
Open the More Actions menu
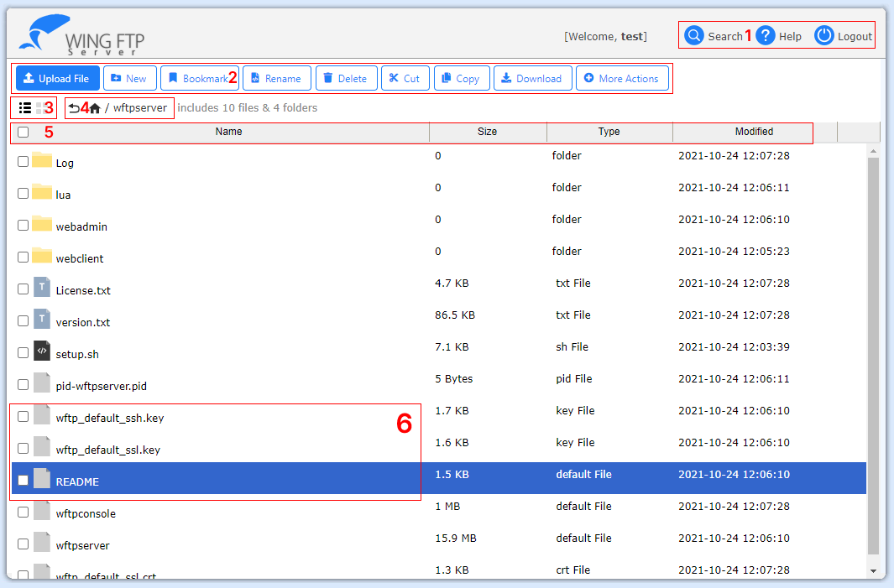pyautogui.click(x=622, y=78)
